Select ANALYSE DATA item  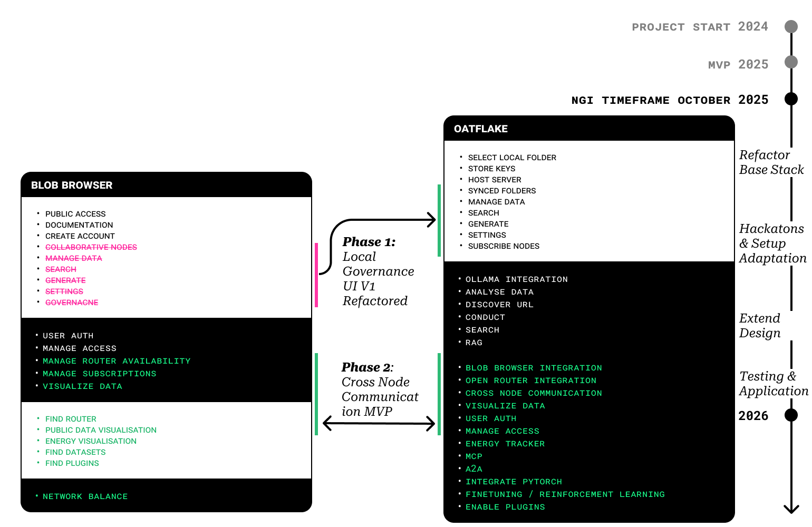(x=499, y=292)
